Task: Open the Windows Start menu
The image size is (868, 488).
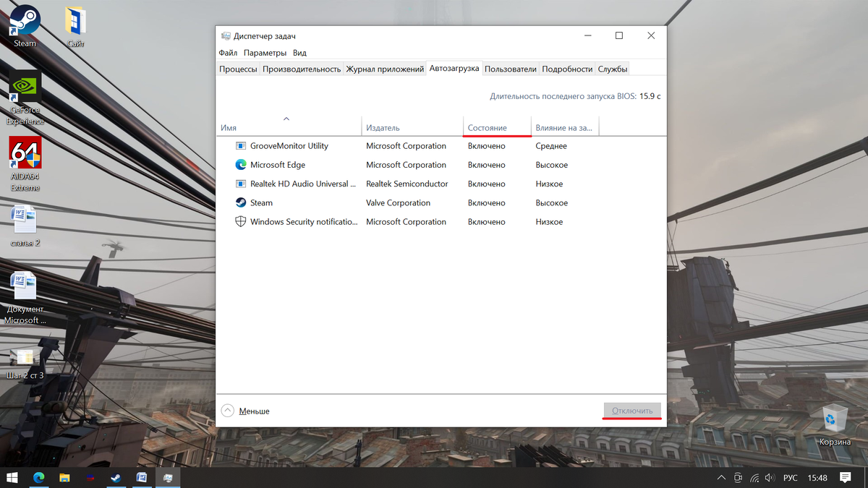Action: pyautogui.click(x=12, y=478)
